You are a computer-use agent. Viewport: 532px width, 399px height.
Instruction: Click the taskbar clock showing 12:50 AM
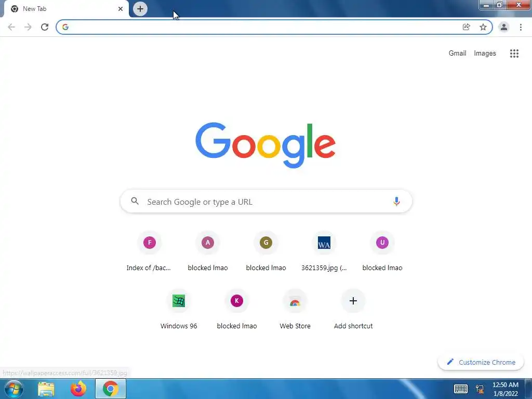coord(505,389)
